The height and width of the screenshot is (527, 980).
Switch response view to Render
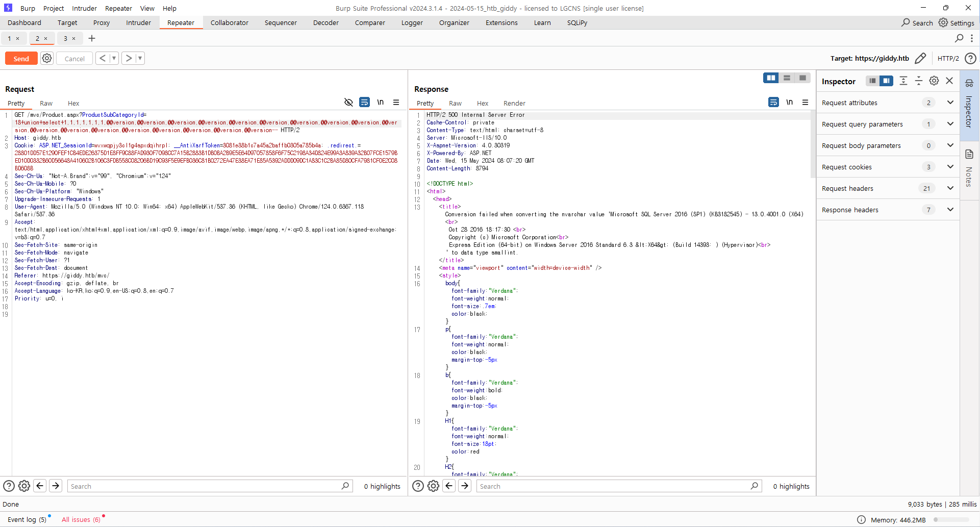point(514,103)
